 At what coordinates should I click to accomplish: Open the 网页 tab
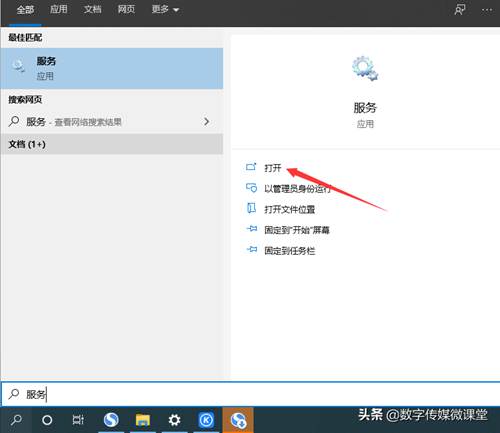click(126, 9)
